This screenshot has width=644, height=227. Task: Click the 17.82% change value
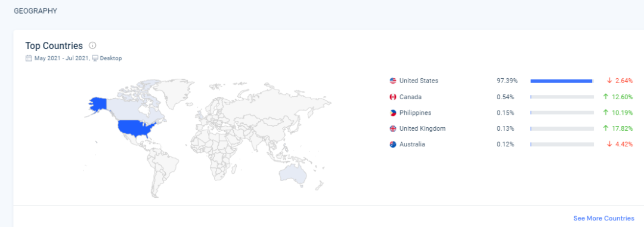point(622,128)
